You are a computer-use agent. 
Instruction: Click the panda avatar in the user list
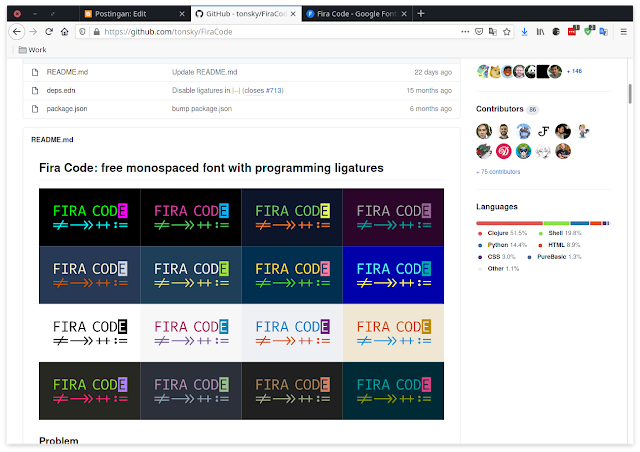coord(531,71)
